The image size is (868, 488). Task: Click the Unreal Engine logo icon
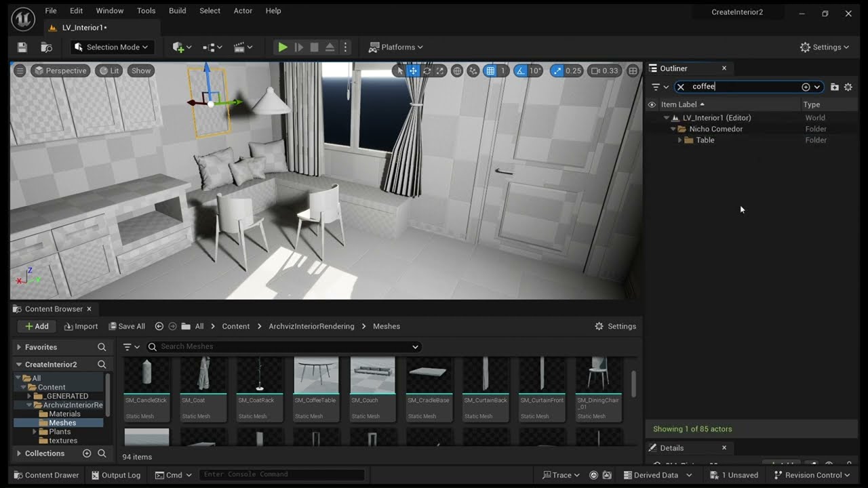point(23,18)
